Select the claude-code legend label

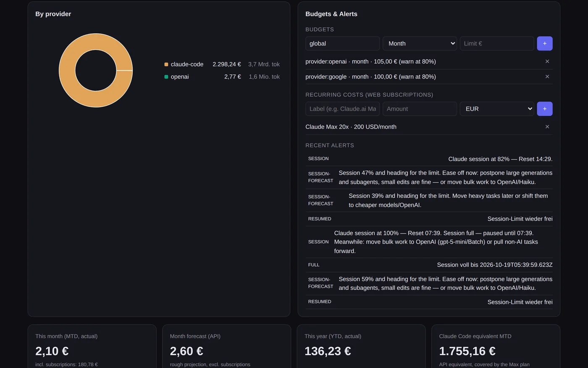[187, 64]
